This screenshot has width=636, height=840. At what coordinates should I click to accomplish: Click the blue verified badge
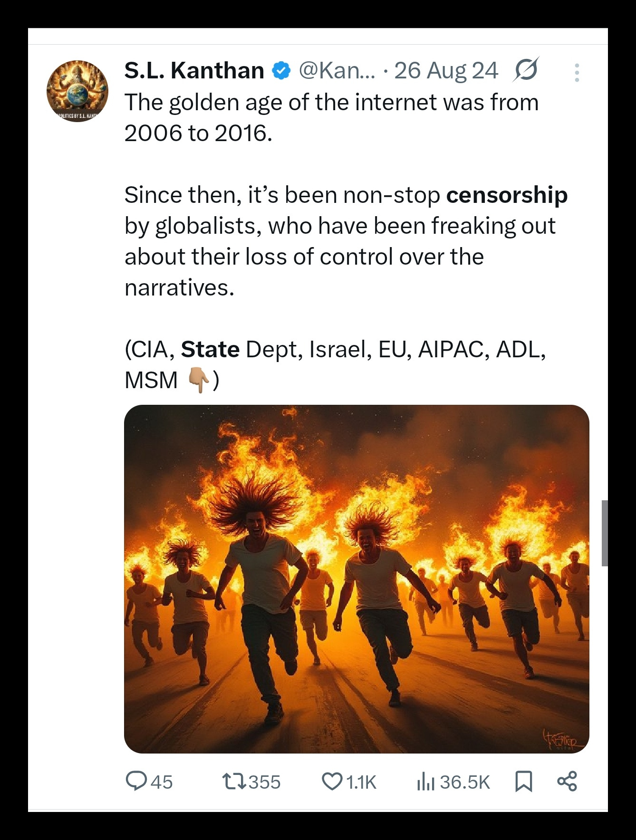(x=281, y=71)
